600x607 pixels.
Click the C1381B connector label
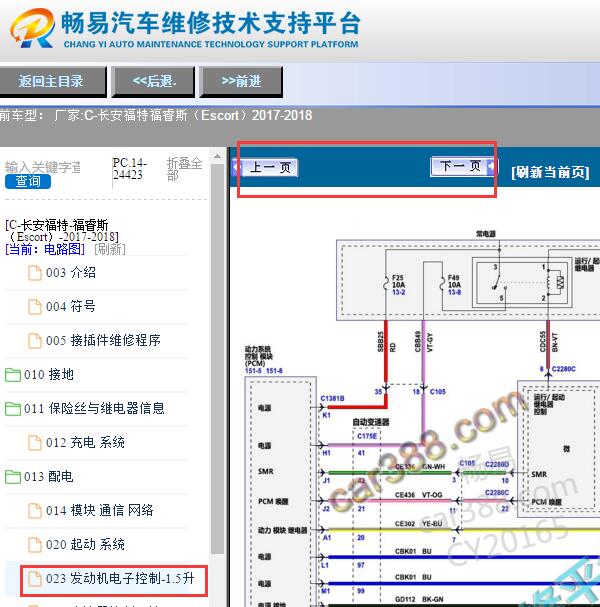coord(333,398)
